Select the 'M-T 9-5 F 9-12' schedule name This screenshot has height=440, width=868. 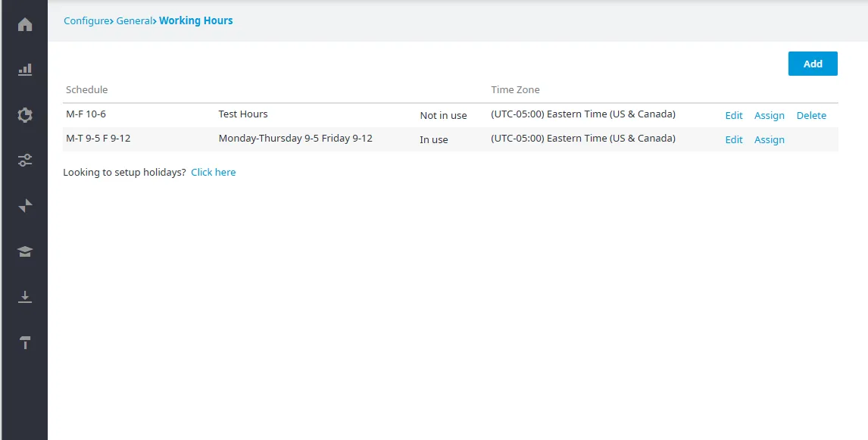[x=98, y=139]
